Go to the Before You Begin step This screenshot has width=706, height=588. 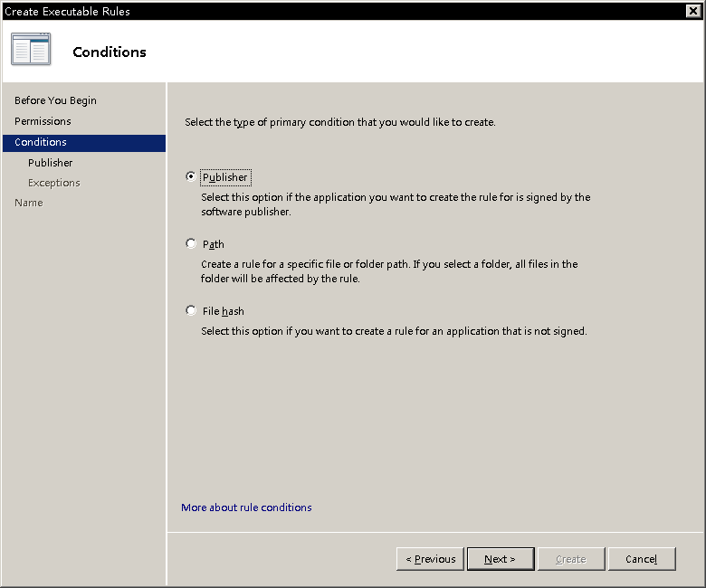click(55, 100)
